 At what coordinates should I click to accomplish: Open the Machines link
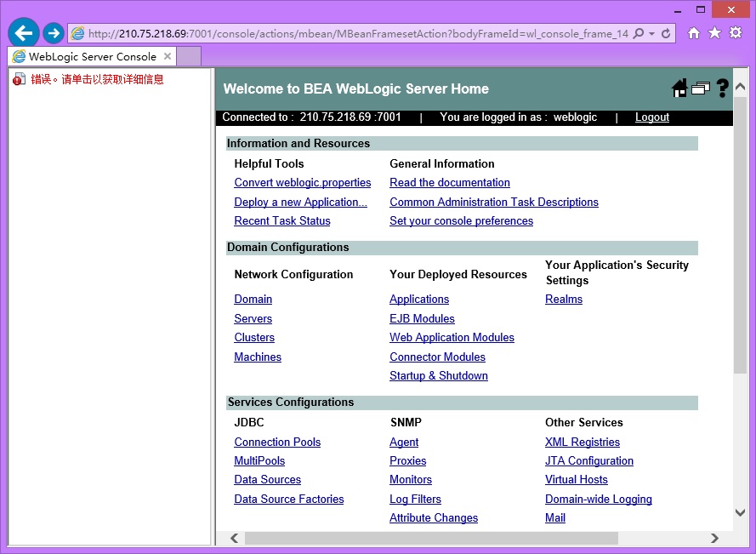(x=258, y=357)
